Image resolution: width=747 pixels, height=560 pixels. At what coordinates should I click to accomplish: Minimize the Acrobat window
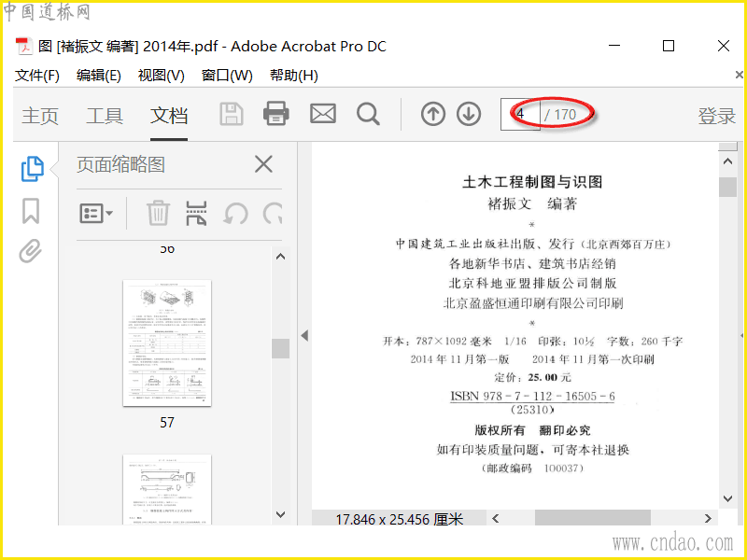click(614, 46)
